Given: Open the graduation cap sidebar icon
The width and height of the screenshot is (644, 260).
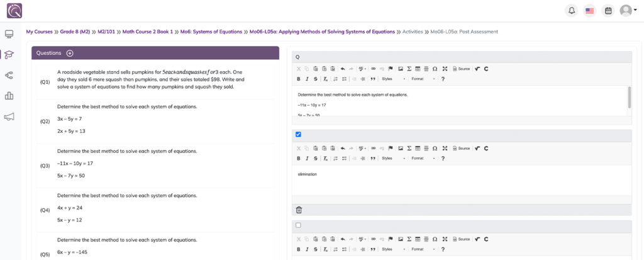Looking at the screenshot, I should coord(9,54).
